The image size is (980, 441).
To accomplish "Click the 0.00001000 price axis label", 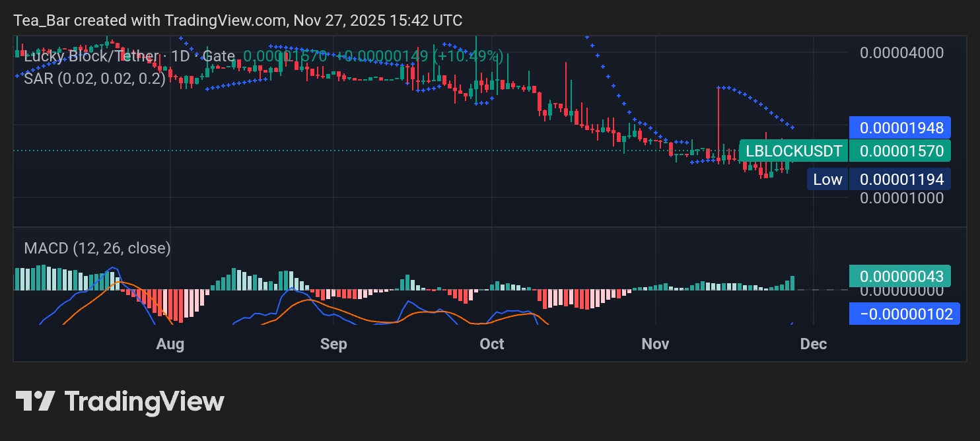I will pos(901,198).
